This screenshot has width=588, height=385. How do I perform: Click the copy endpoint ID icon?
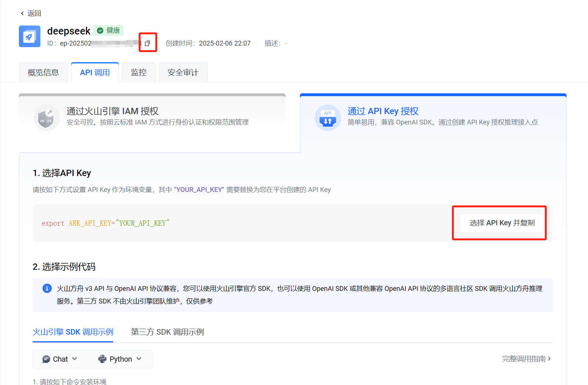click(147, 43)
